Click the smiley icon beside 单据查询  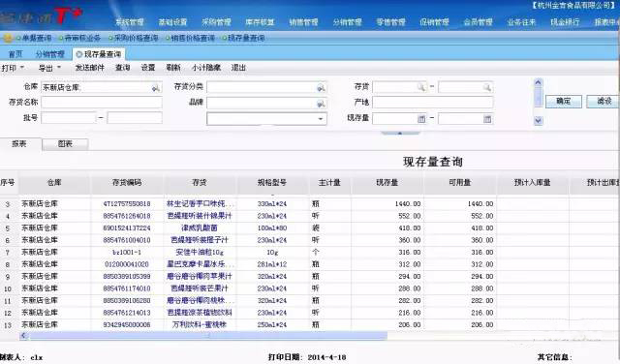coord(7,38)
